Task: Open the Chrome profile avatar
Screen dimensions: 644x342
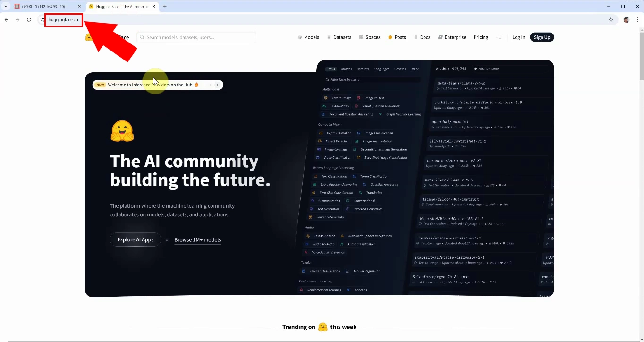Action: (x=627, y=20)
